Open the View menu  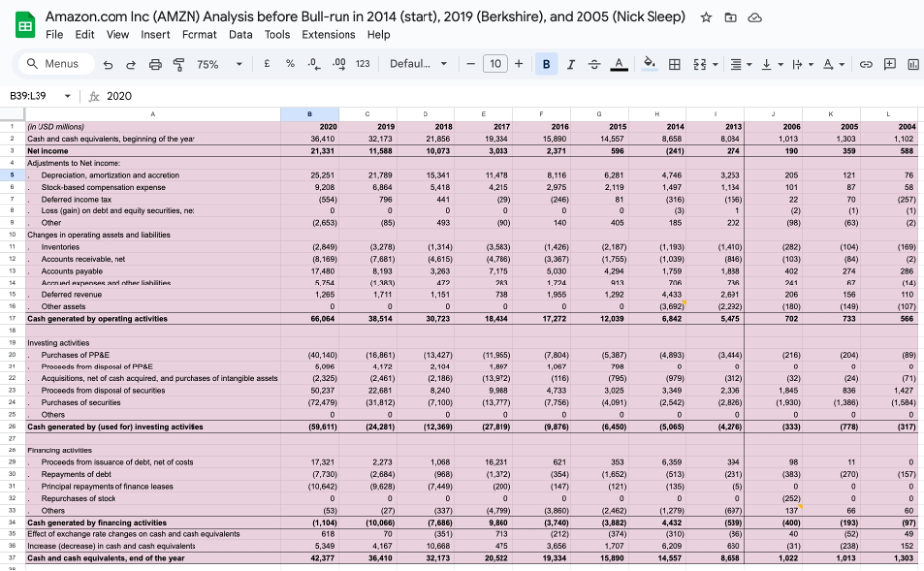tap(117, 35)
